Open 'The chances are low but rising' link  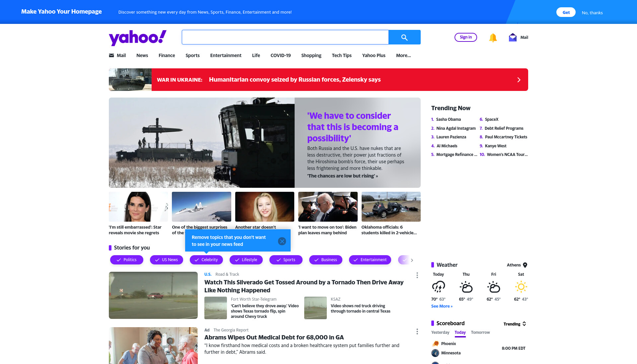pos(342,176)
